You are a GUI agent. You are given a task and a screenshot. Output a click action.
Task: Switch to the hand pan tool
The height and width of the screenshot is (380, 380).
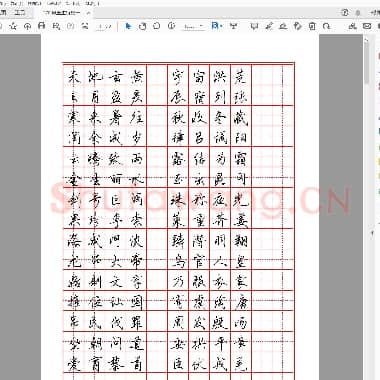(x=142, y=26)
